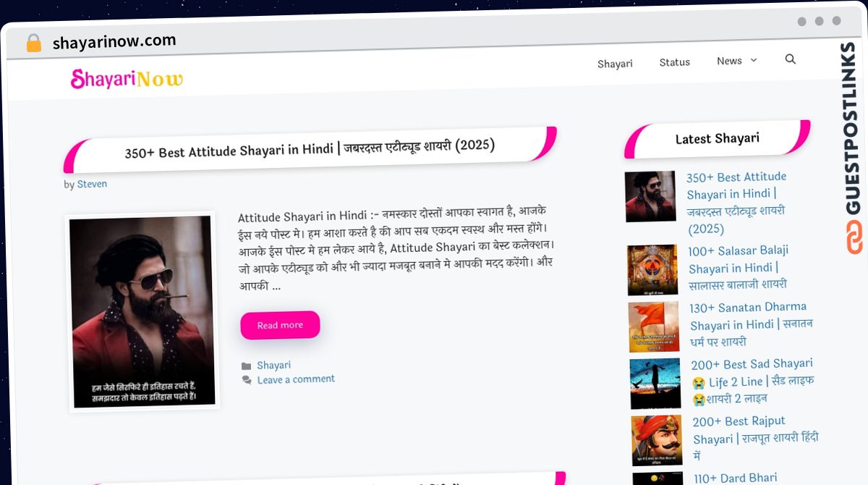Open the large Attitude Shayari featured image

pyautogui.click(x=142, y=312)
